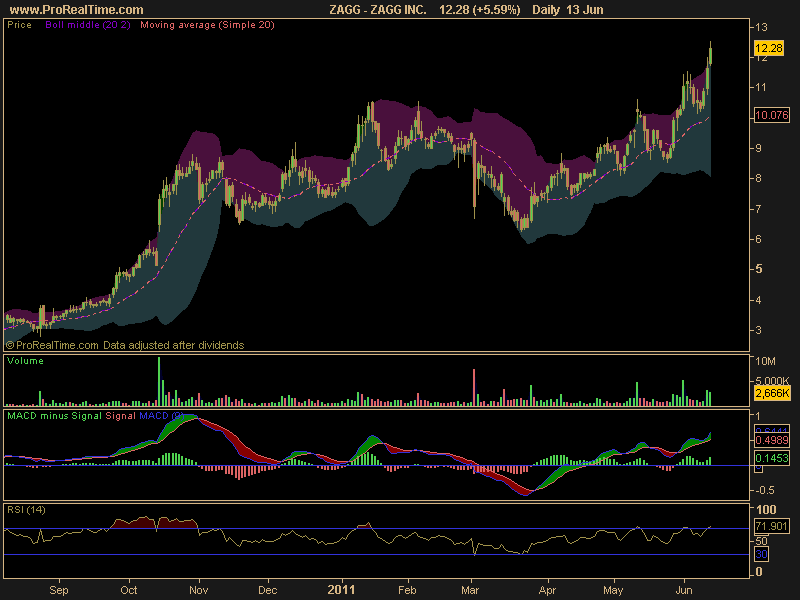This screenshot has width=800, height=600.
Task: Click the Price legend label
Action: [19, 24]
